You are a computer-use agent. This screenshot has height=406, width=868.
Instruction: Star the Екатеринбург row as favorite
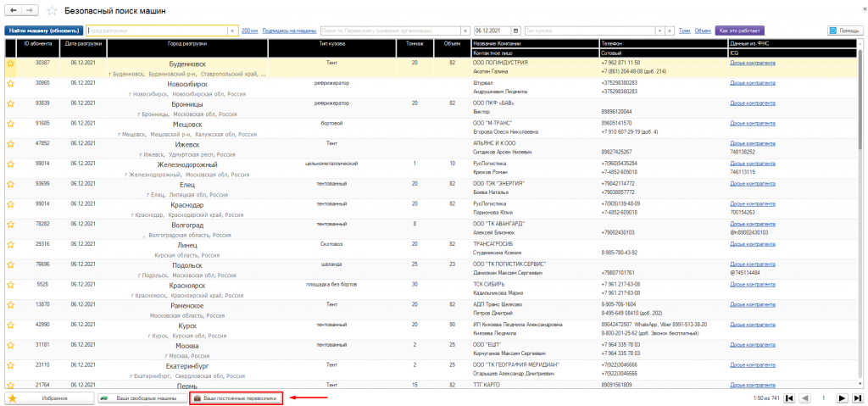pyautogui.click(x=10, y=365)
